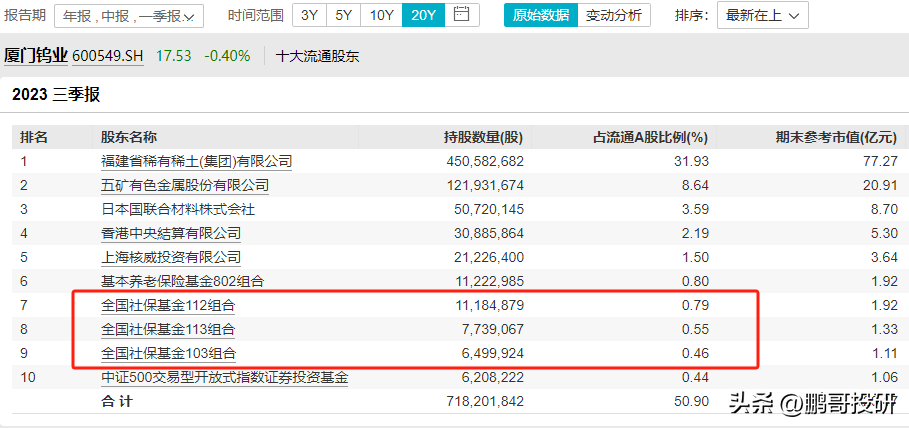Select the 20Y time range

(x=423, y=16)
